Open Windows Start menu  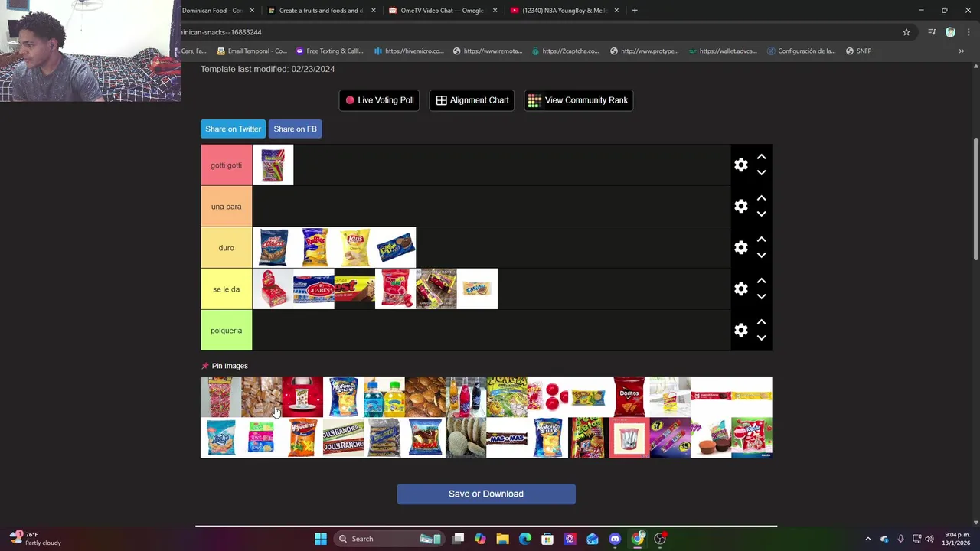point(321,539)
